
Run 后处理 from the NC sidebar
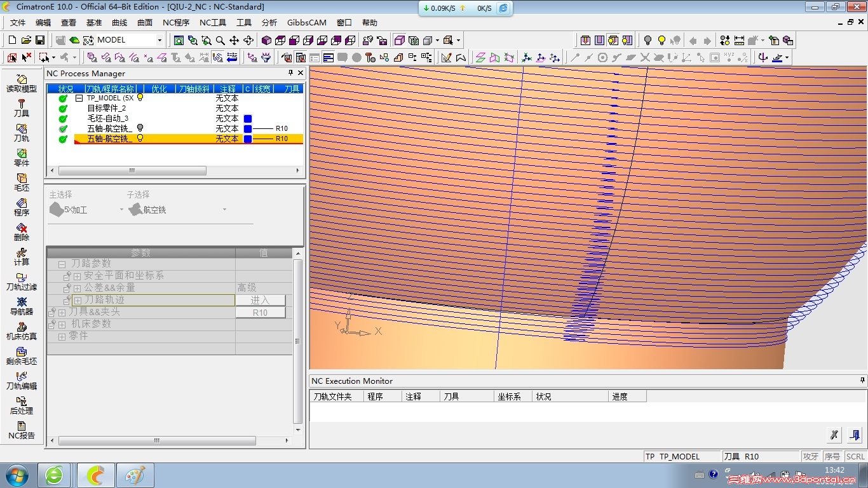(x=22, y=405)
